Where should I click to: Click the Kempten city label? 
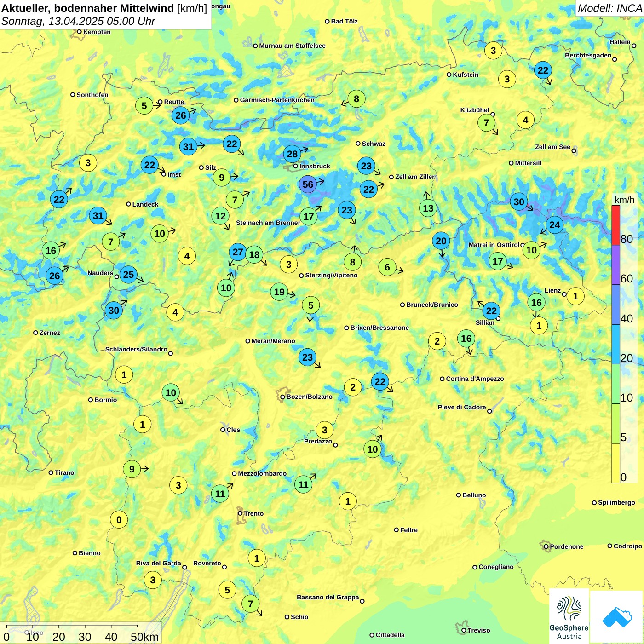click(x=97, y=32)
